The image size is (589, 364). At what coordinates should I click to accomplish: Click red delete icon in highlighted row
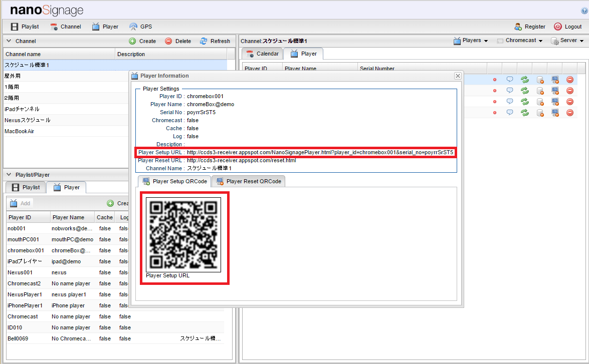tap(570, 80)
